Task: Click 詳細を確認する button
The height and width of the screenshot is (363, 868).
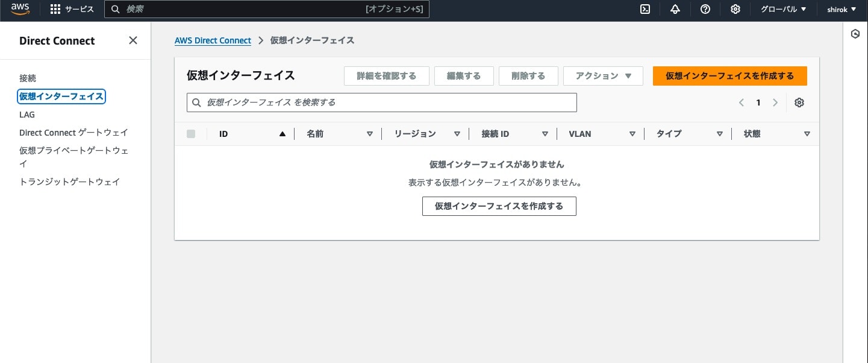Action: (387, 76)
